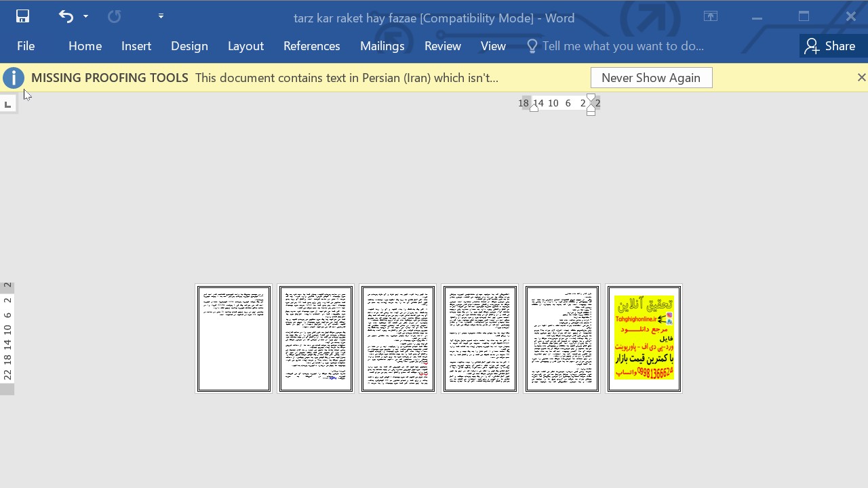Switch to the View tab

493,46
